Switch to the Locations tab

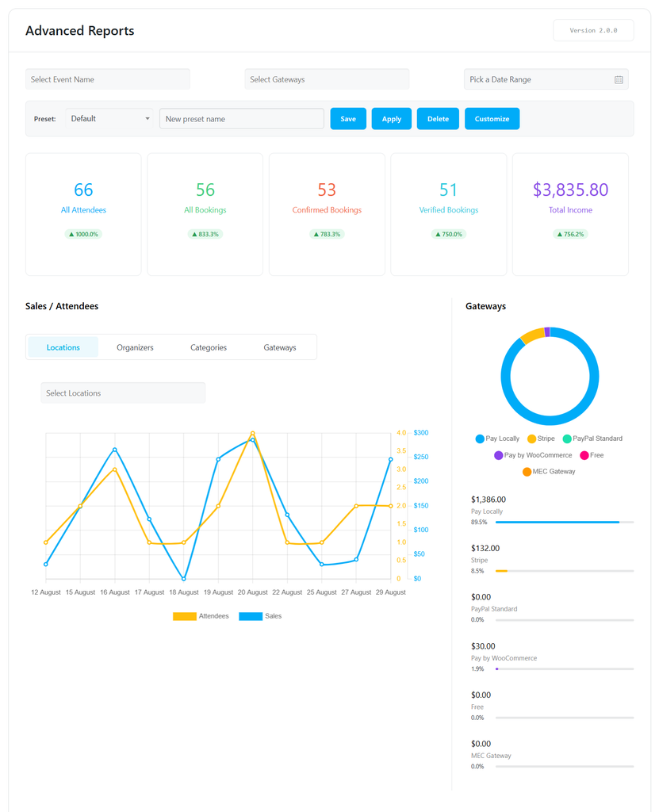coord(63,347)
